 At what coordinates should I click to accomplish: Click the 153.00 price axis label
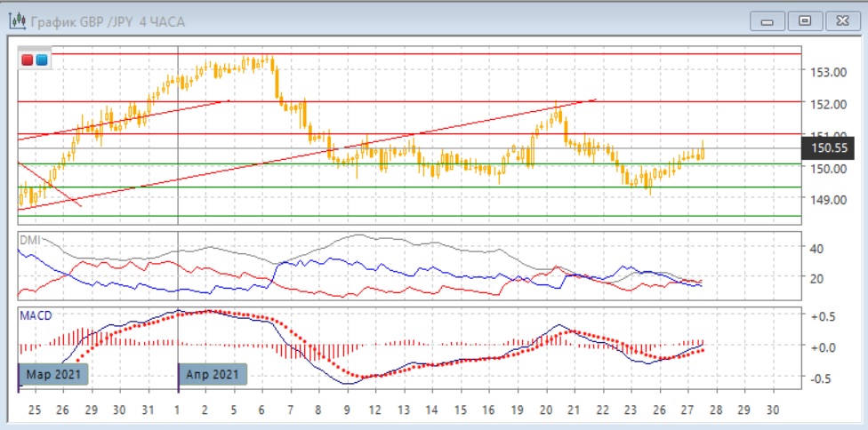(824, 72)
